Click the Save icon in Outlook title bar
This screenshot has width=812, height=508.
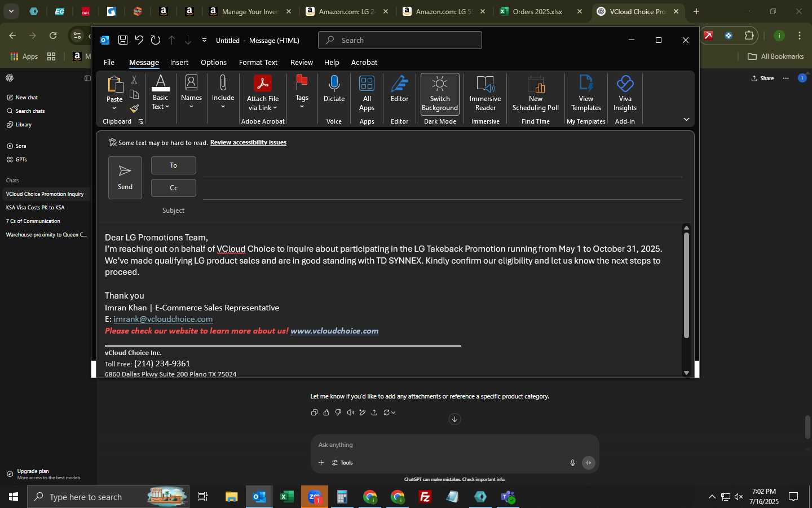tap(122, 40)
